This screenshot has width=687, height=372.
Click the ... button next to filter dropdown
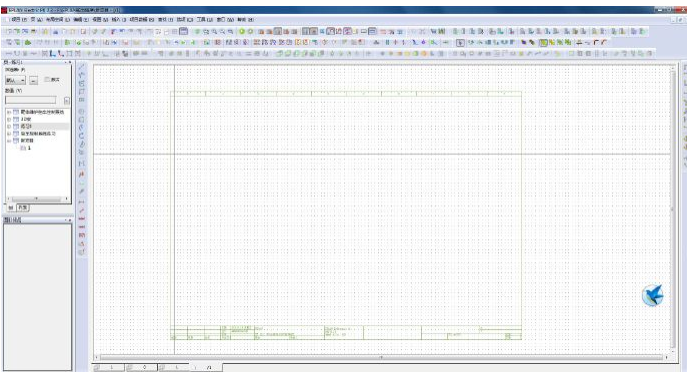(34, 81)
